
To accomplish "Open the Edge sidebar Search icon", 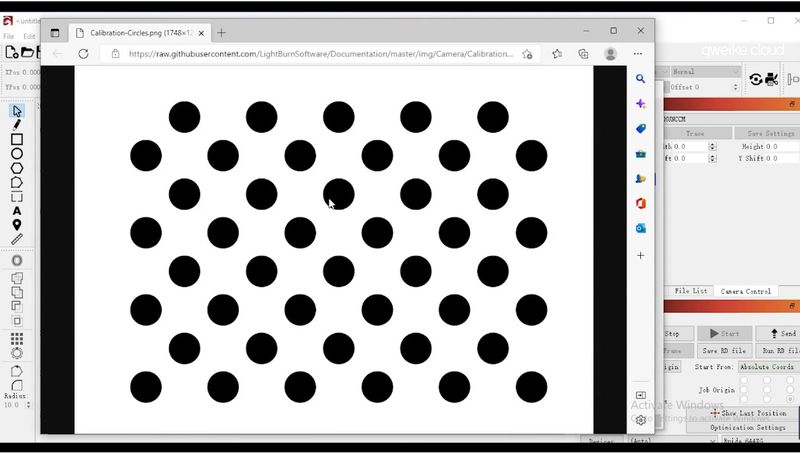I will [641, 78].
